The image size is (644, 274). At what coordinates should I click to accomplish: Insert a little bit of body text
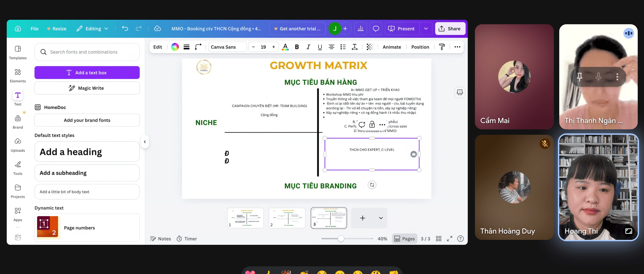pos(87,192)
